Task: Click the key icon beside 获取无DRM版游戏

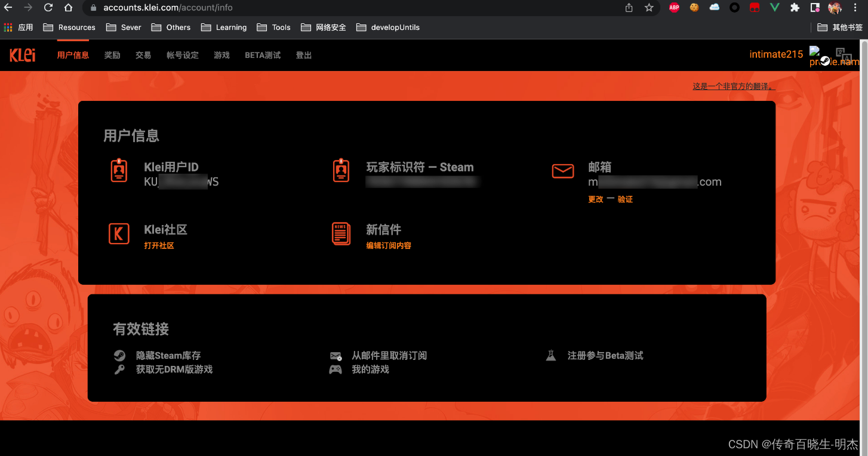Action: 119,369
